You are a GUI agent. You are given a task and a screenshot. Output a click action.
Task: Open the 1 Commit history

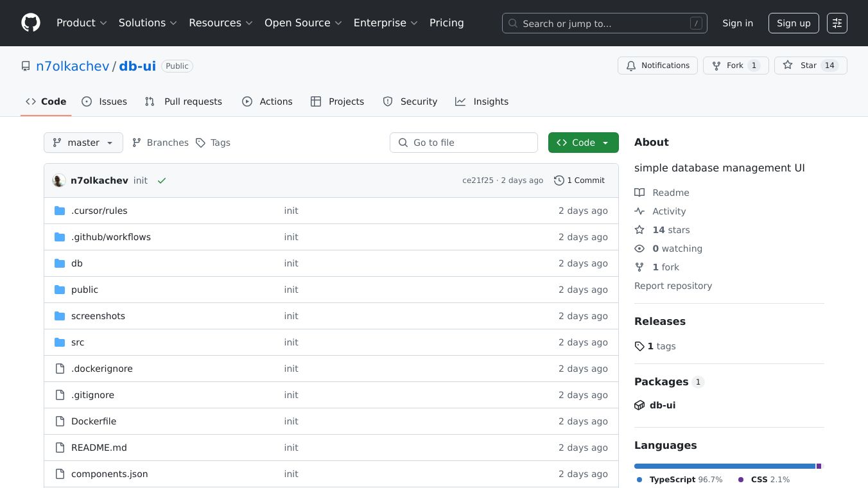[x=579, y=180]
